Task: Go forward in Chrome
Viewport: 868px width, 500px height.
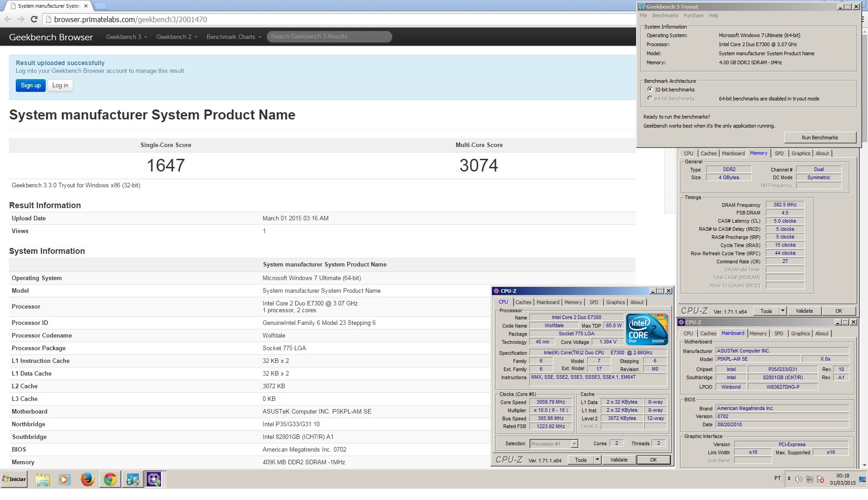Action: (21, 19)
